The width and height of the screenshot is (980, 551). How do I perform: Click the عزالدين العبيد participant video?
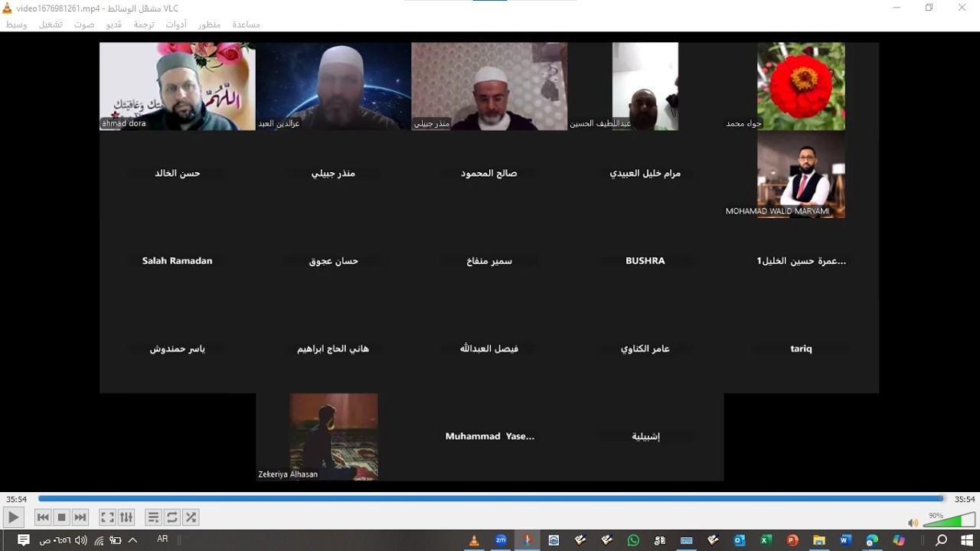point(333,86)
